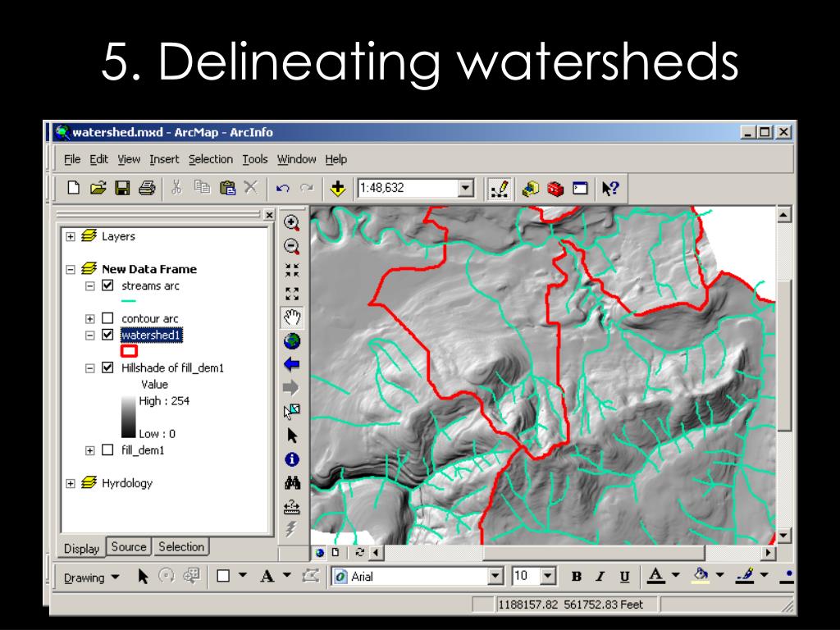Go back to previous extent
The image size is (840, 630).
click(x=292, y=364)
